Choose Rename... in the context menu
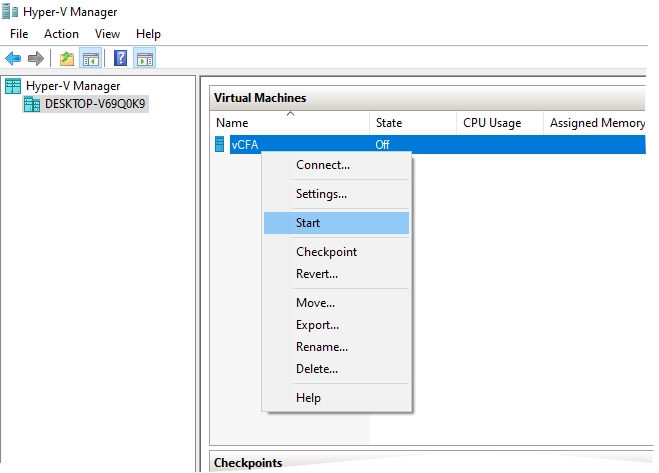 [x=336, y=347]
